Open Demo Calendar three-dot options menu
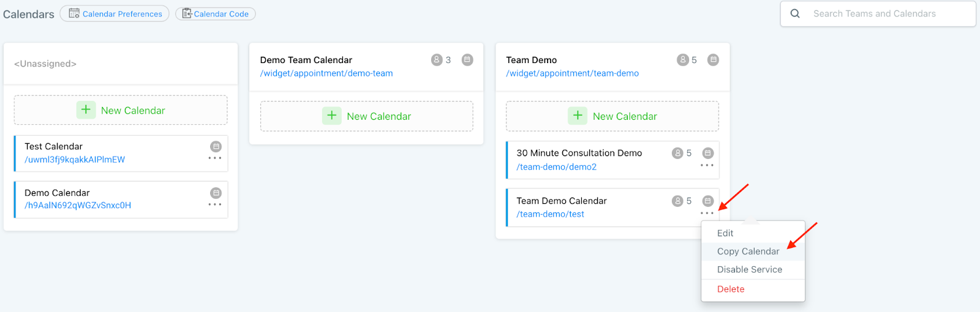The image size is (980, 312). [215, 204]
